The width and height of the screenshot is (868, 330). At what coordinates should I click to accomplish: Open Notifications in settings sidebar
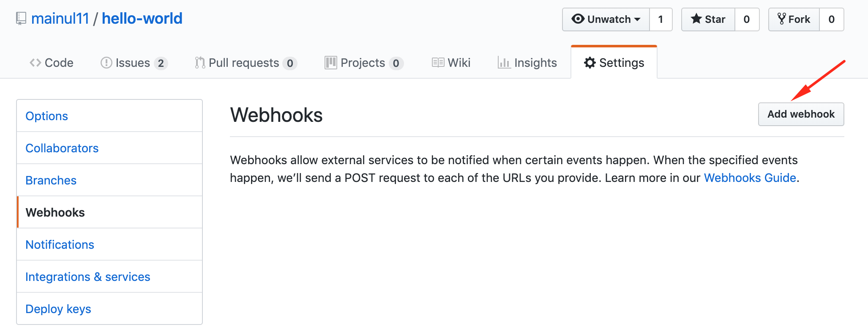click(x=109, y=245)
